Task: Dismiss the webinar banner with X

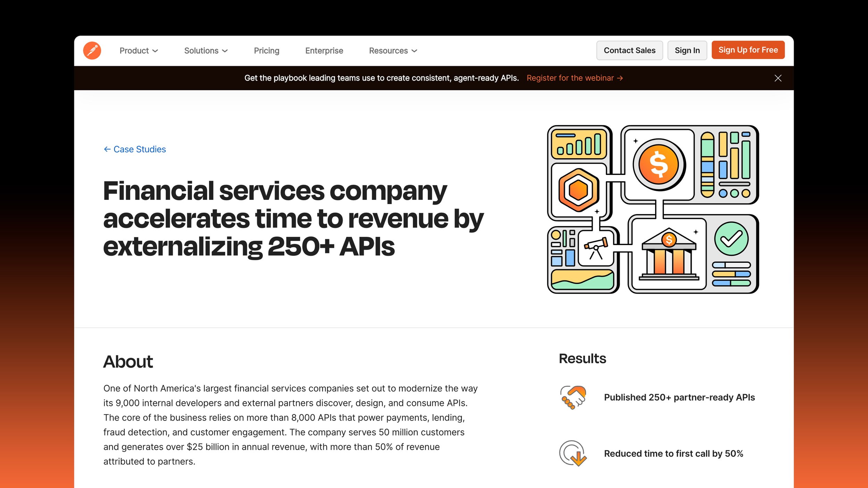Action: click(778, 78)
